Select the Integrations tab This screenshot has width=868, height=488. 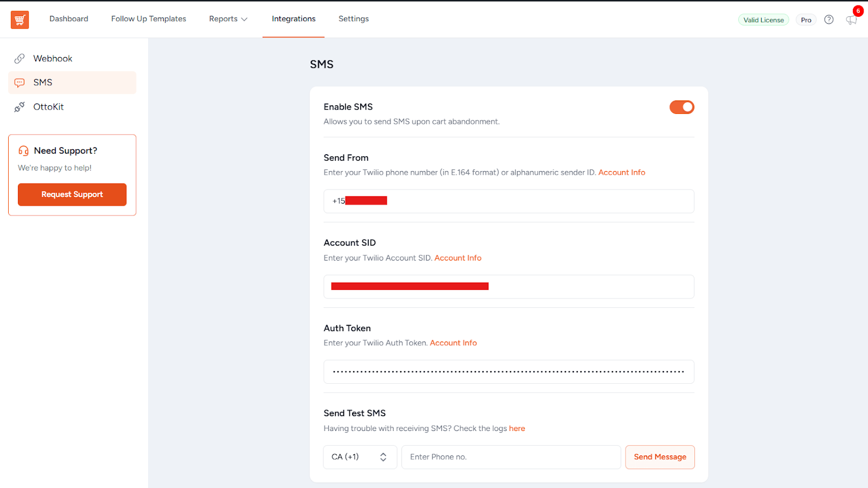[x=293, y=19]
